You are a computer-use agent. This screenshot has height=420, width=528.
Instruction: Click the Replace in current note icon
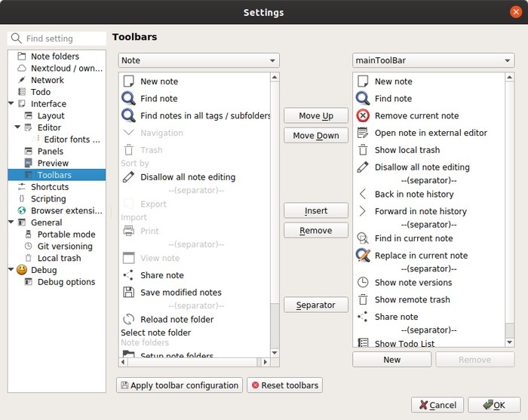(363, 255)
